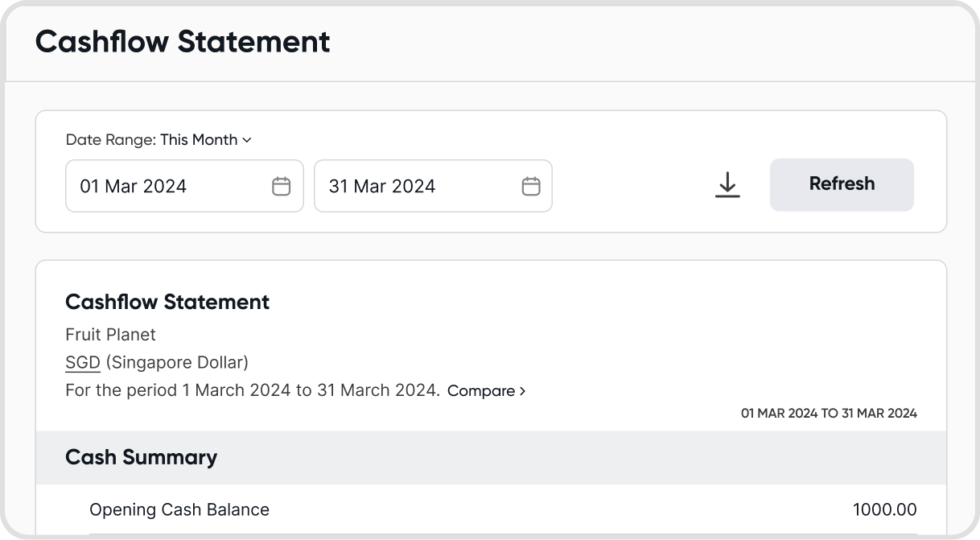Image resolution: width=980 pixels, height=540 pixels.
Task: Open the start date calendar icon
Action: [x=281, y=186]
